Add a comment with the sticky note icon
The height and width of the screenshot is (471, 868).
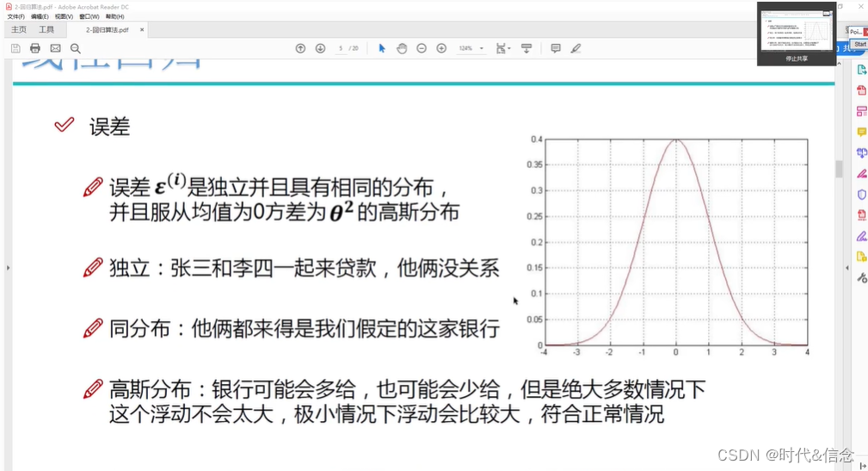[x=556, y=48]
